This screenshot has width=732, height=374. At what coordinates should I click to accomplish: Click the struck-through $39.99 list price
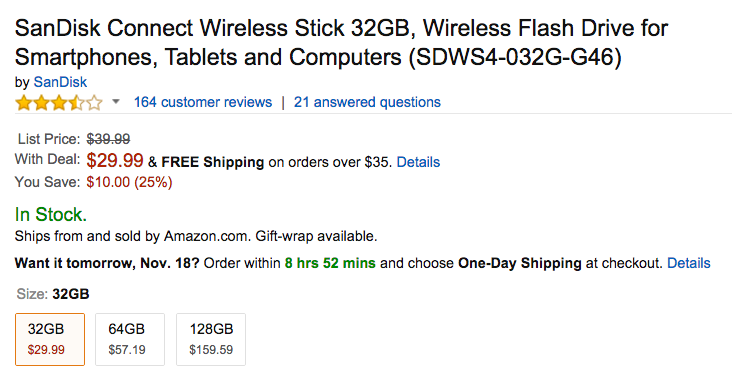[x=108, y=139]
